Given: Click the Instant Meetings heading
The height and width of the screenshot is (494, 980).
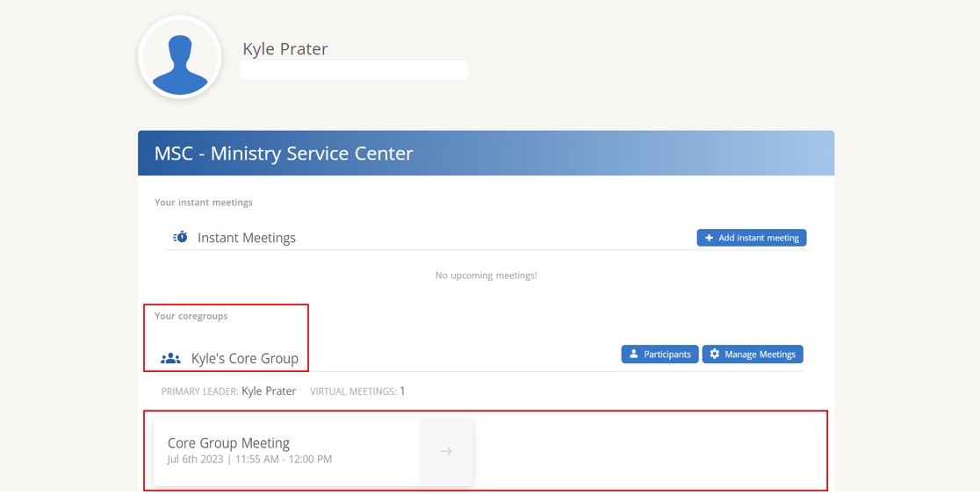Looking at the screenshot, I should [x=246, y=238].
